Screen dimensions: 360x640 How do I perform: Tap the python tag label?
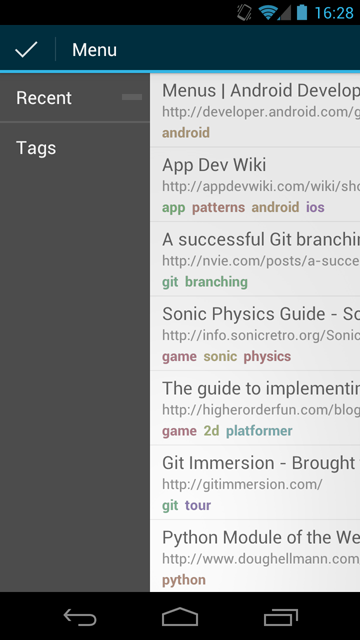coord(184,580)
